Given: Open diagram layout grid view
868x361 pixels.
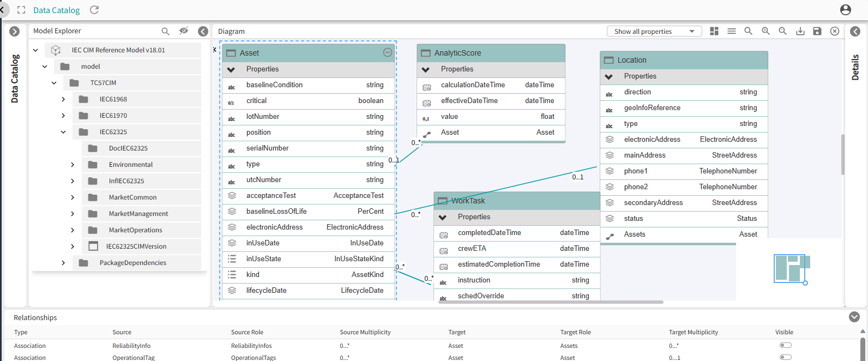Looking at the screenshot, I should click(x=714, y=32).
